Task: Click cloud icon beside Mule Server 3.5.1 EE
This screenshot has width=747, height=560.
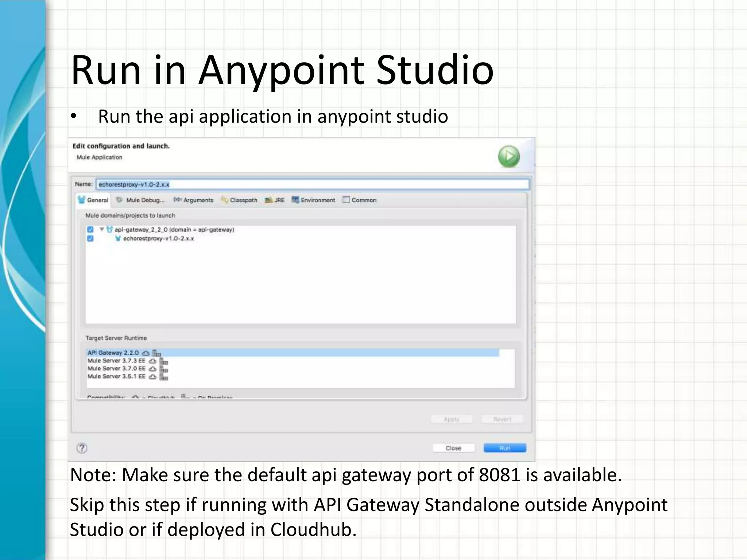Action: 153,377
